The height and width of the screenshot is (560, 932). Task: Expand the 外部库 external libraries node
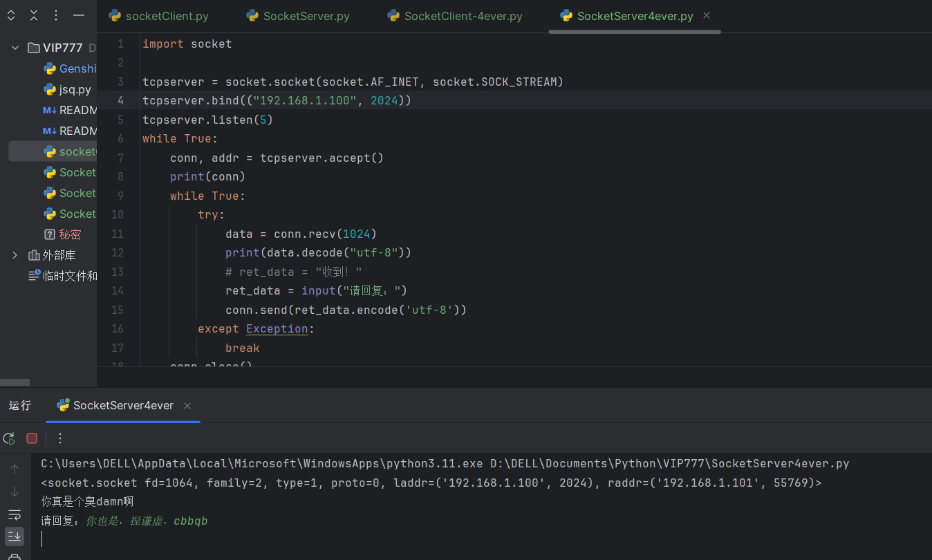[x=15, y=255]
